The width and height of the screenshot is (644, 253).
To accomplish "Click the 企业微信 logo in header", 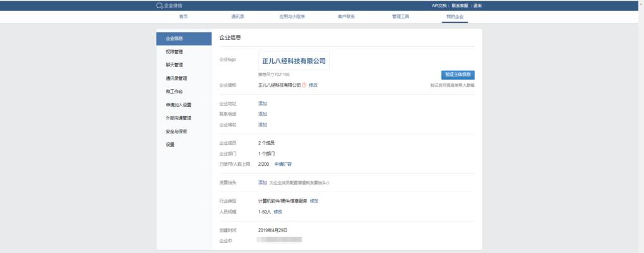I will pos(169,6).
